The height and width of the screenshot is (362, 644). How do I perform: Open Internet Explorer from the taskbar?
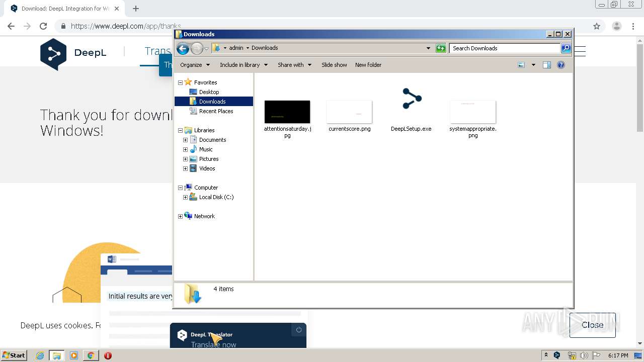coord(40,355)
